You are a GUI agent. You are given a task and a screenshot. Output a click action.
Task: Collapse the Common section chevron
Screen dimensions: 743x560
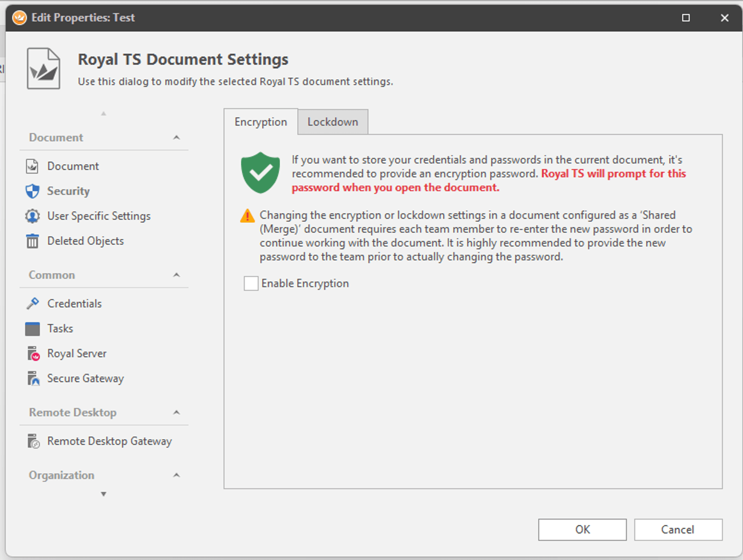pos(176,275)
